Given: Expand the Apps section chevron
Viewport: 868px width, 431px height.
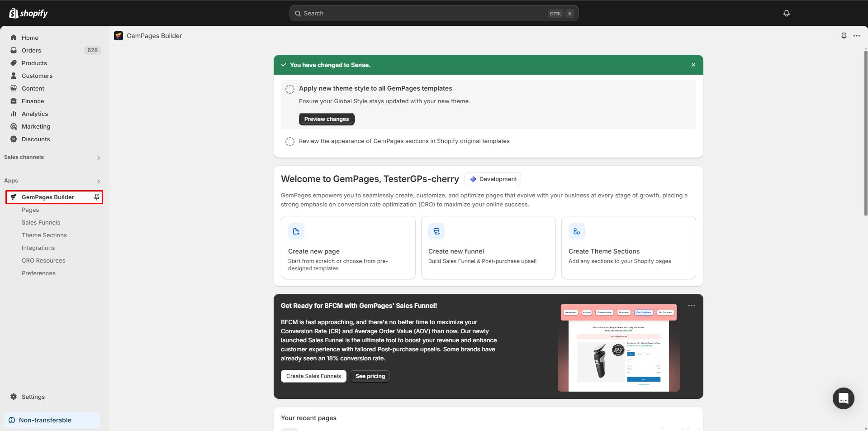Looking at the screenshot, I should point(99,181).
